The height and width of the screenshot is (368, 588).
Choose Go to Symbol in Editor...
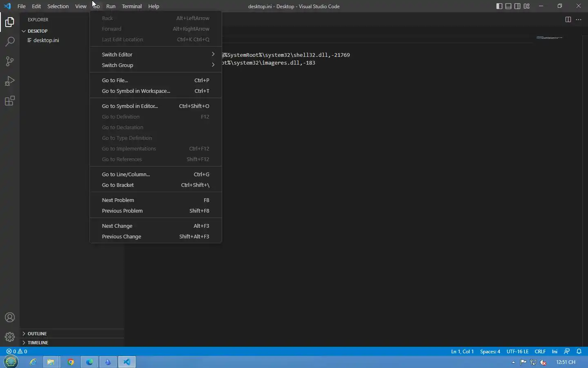[156, 106]
